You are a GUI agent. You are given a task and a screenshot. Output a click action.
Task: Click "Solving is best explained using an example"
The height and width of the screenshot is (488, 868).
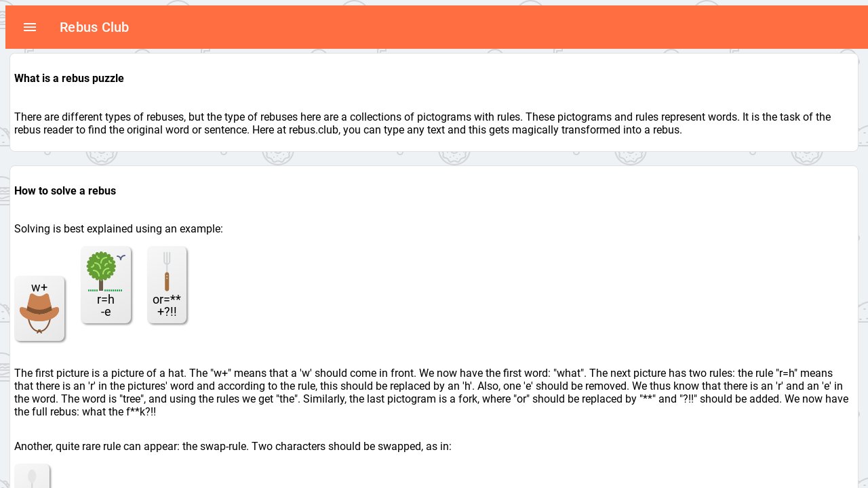coord(119,228)
